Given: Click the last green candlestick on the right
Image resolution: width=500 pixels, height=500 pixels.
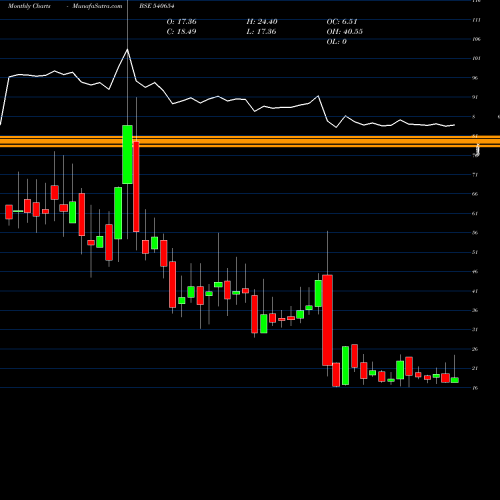Looking at the screenshot, I should tap(455, 380).
